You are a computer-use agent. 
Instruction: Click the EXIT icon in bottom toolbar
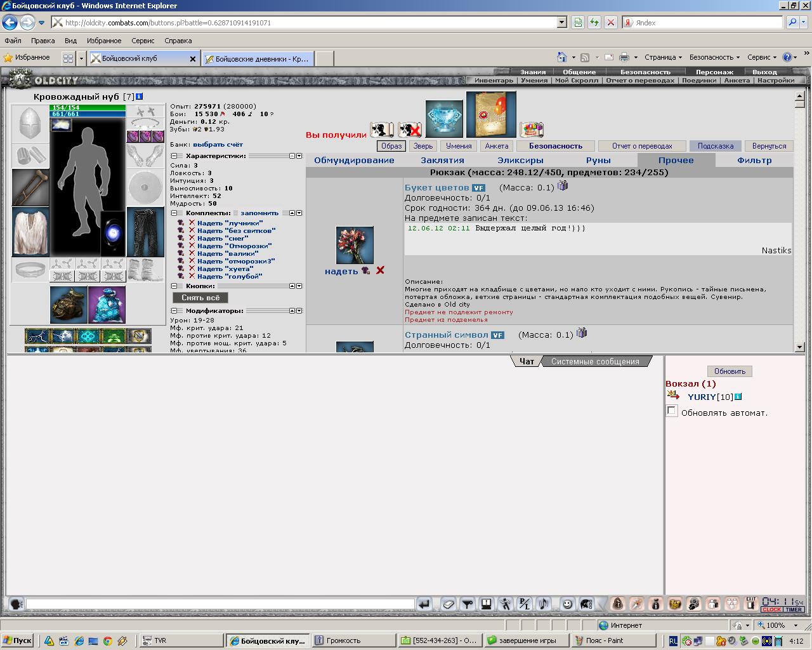(x=751, y=604)
